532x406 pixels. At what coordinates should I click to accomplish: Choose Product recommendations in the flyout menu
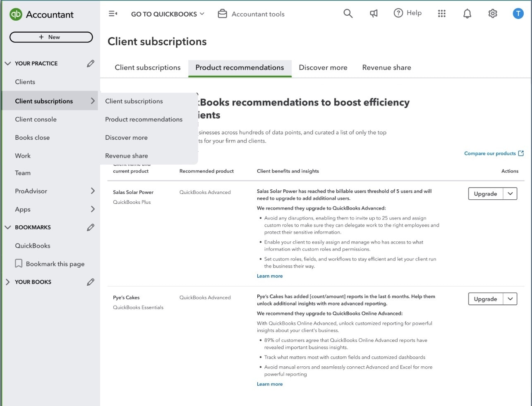click(x=144, y=119)
